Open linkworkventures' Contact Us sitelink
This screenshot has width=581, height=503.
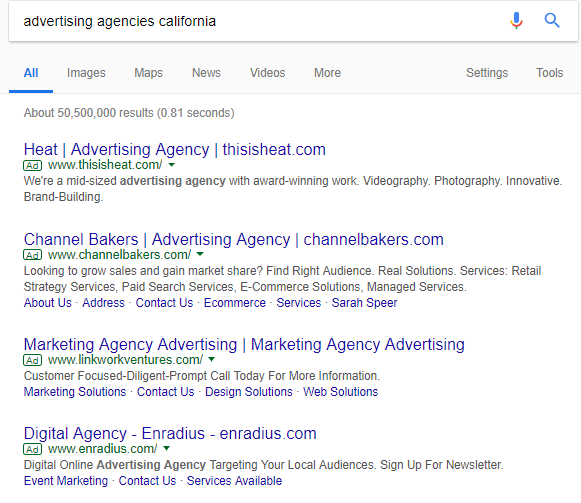pyautogui.click(x=165, y=392)
